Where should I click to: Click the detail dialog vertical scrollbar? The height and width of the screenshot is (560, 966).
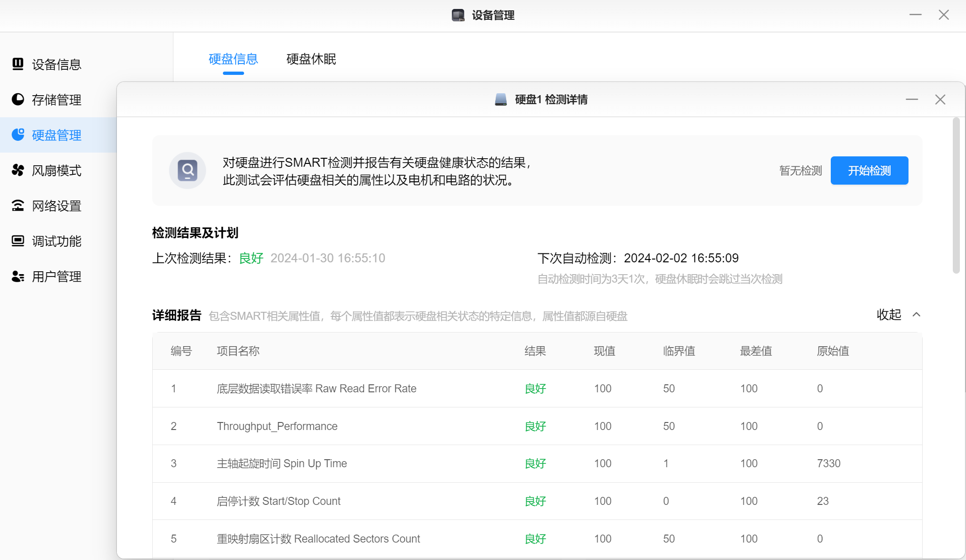(x=956, y=195)
